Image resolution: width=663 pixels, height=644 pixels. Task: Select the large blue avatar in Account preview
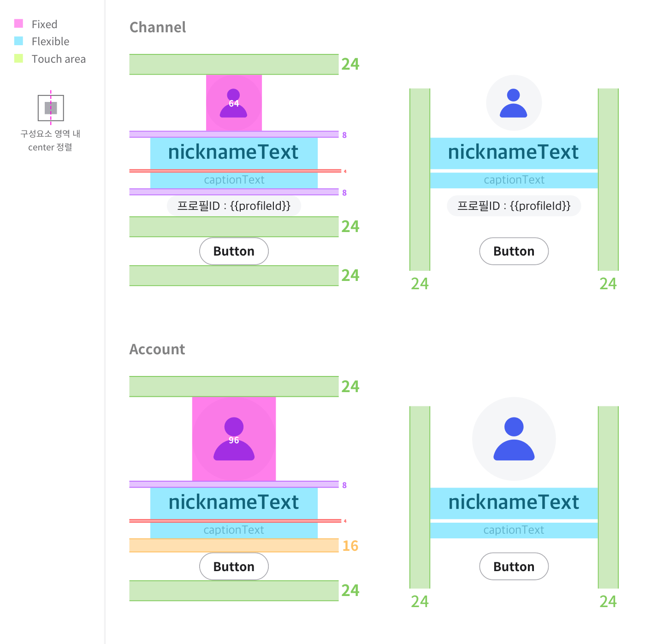coord(514,439)
